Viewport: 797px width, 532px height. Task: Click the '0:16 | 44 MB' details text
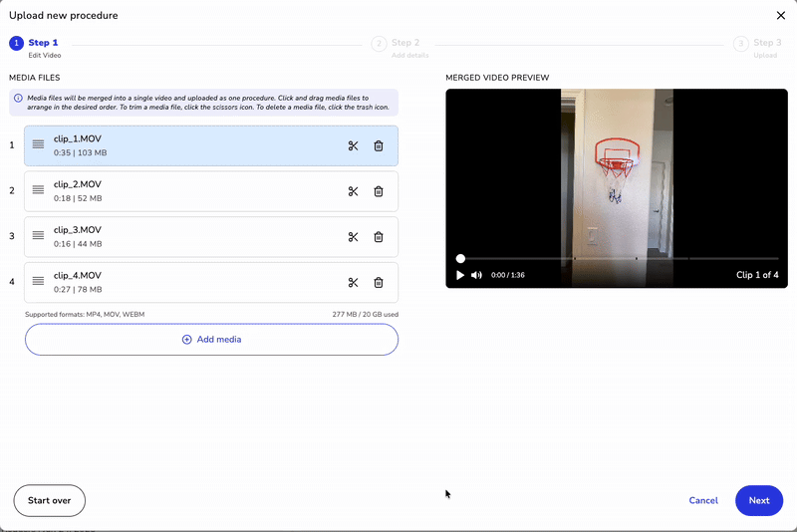pyautogui.click(x=78, y=244)
